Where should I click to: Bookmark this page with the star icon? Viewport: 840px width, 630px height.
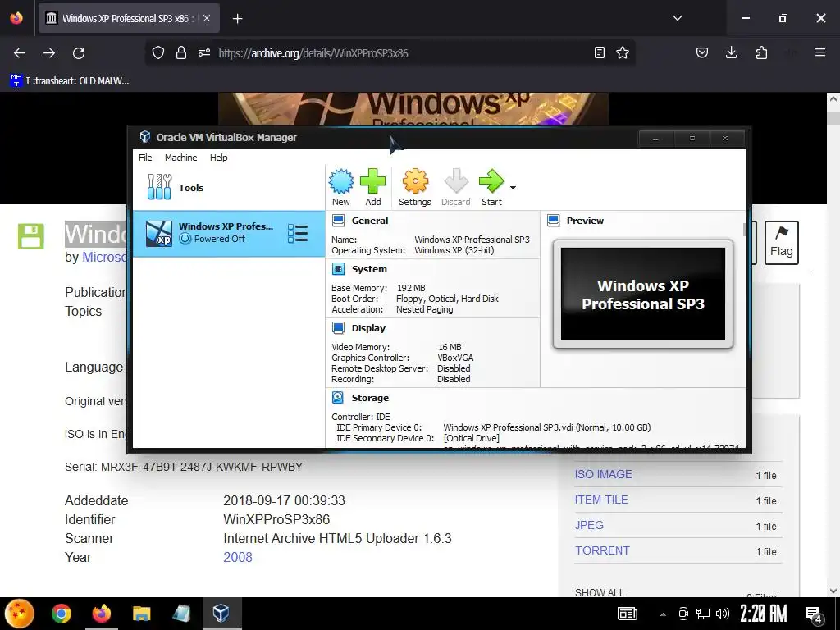coord(623,52)
